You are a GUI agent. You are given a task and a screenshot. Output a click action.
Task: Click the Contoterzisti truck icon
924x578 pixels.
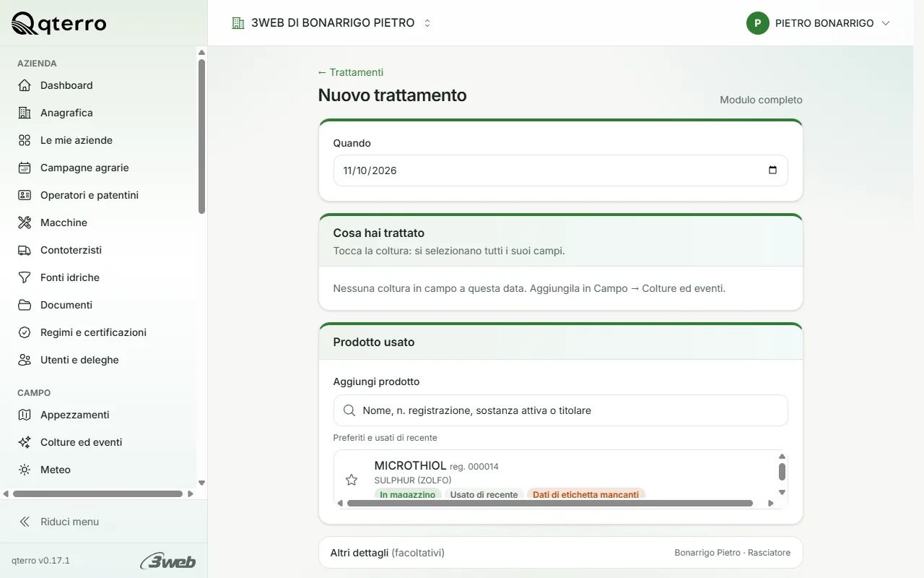25,250
